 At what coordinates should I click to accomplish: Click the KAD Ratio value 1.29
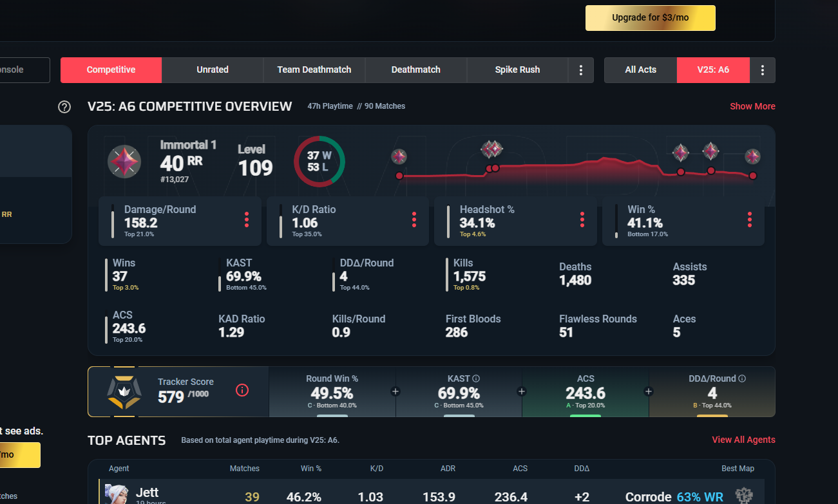click(x=231, y=332)
